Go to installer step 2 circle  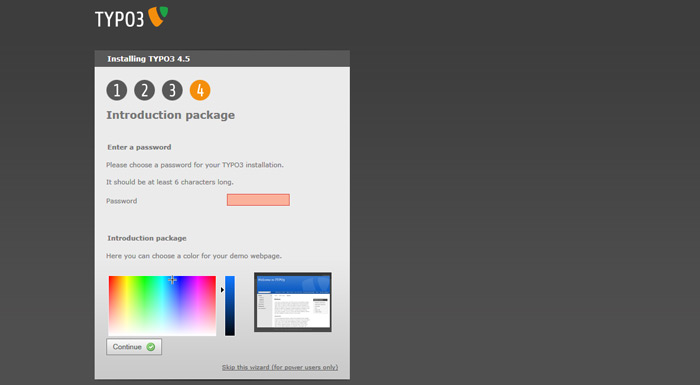pyautogui.click(x=144, y=90)
